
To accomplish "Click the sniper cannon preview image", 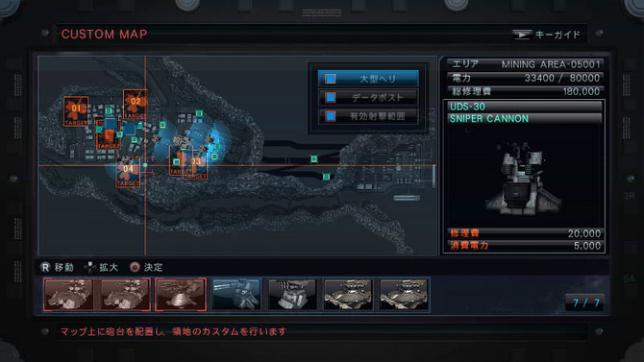I will (523, 178).
